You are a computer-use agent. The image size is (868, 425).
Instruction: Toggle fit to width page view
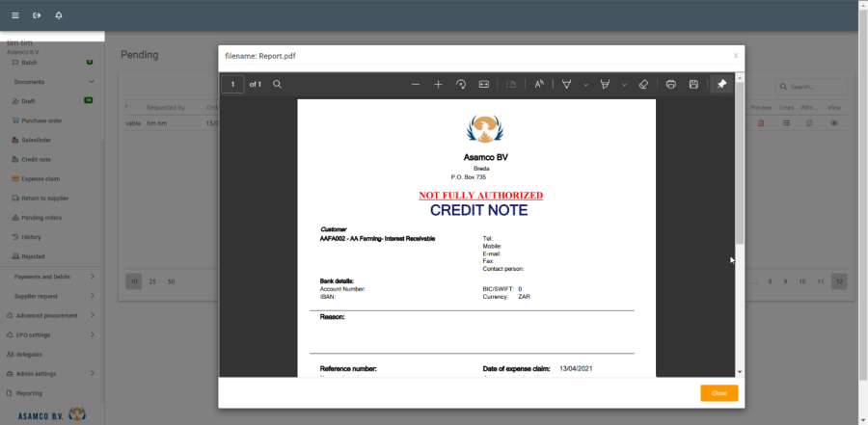pos(484,85)
